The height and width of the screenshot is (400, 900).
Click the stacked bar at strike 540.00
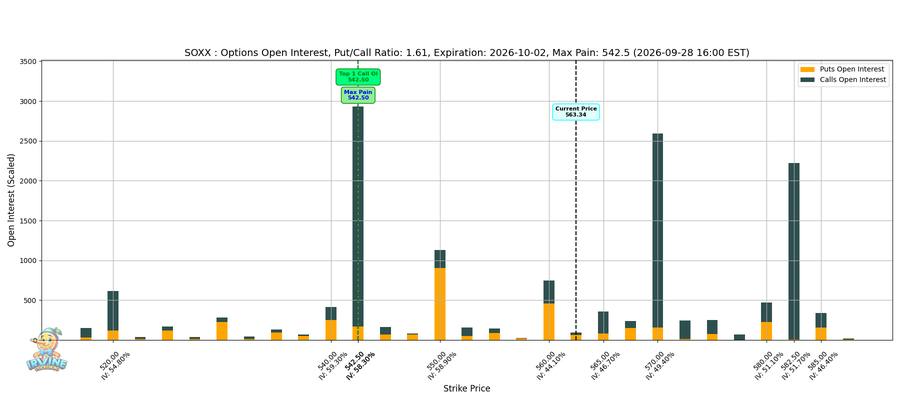pos(331,323)
